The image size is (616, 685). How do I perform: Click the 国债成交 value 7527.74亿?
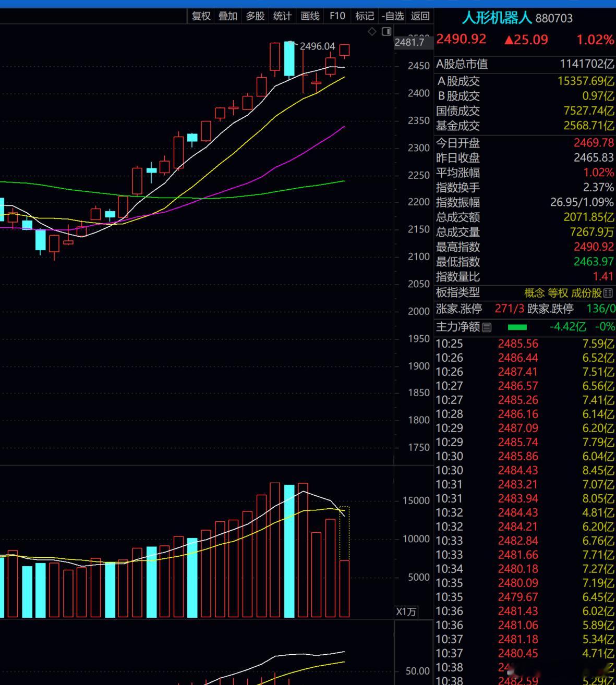coord(589,111)
